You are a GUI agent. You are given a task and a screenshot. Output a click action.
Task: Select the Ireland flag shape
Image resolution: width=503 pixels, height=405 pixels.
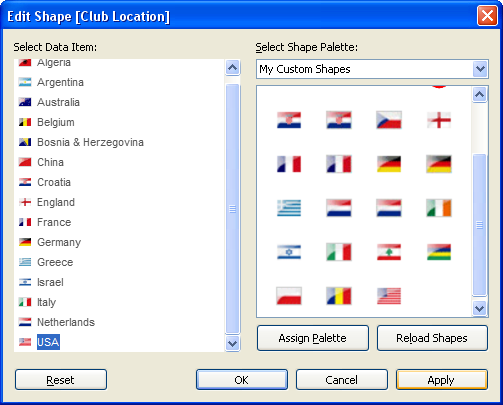(x=439, y=208)
